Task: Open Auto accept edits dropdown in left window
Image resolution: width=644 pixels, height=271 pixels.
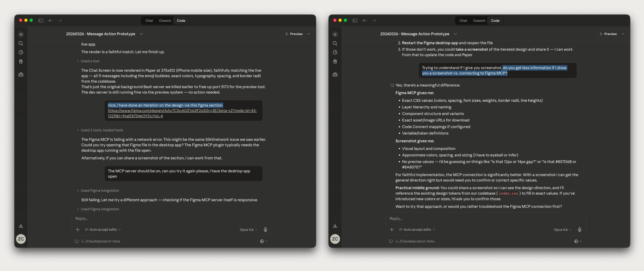Action: coord(103,229)
